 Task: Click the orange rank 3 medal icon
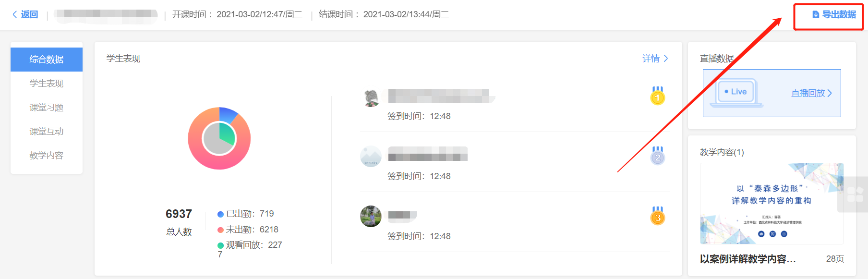tap(658, 216)
